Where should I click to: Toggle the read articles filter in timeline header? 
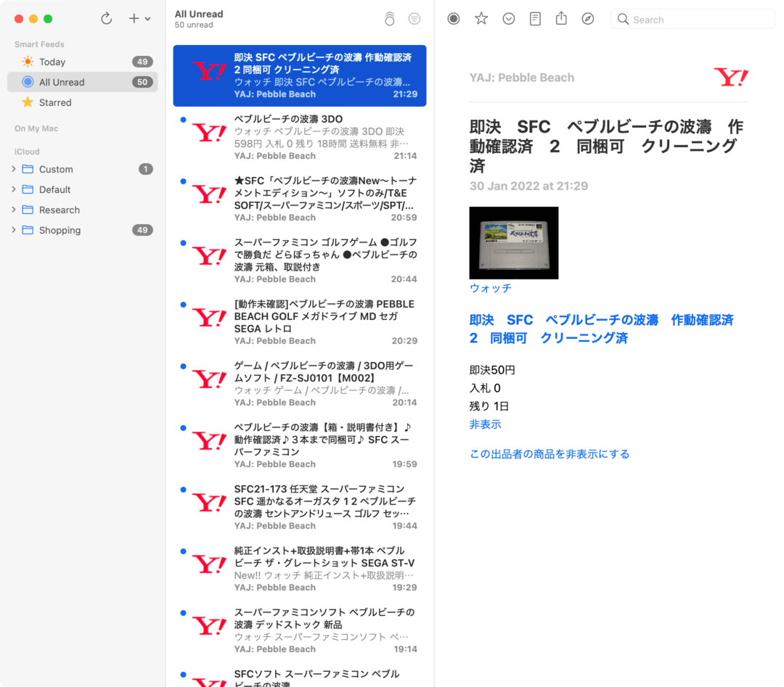point(415,20)
